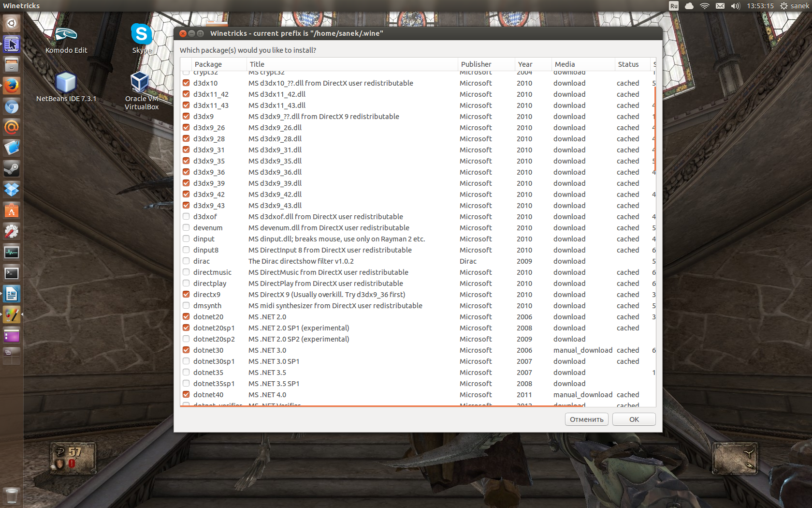Open the Files file manager in the launcher

12,64
